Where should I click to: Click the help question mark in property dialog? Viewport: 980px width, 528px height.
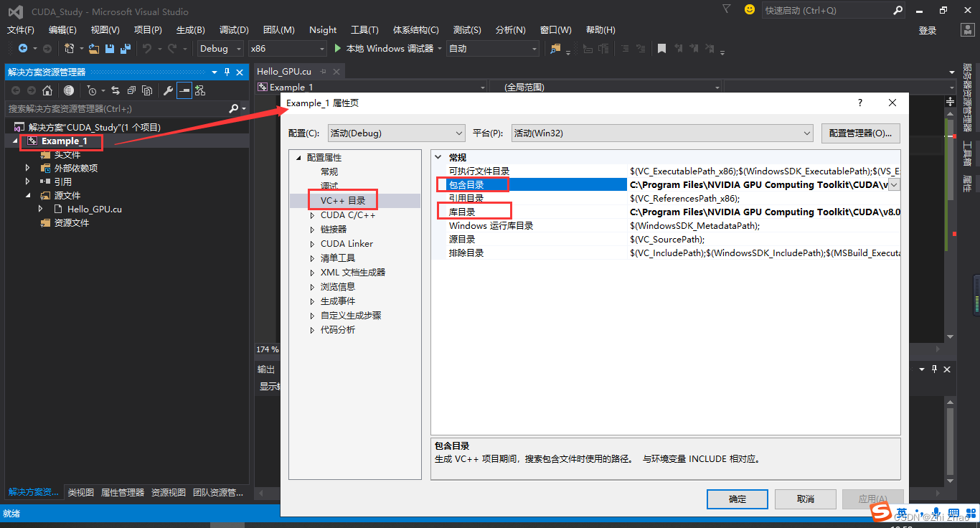pyautogui.click(x=860, y=103)
